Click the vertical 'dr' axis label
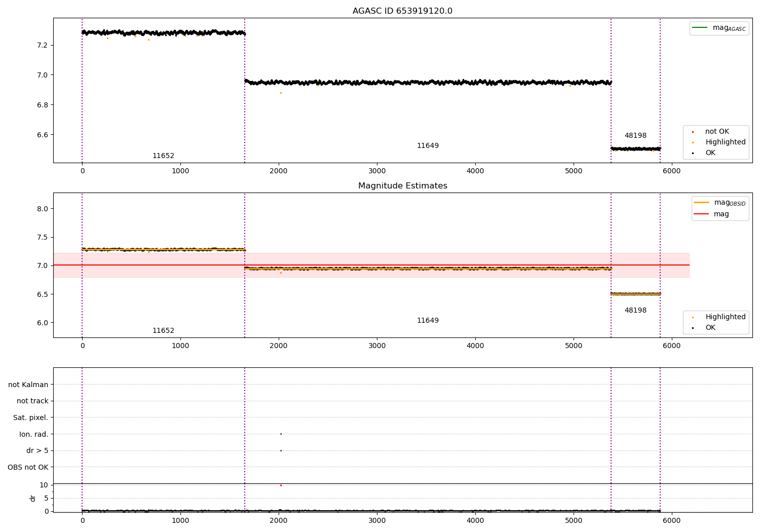Screen dimensions: 760x532 (x=33, y=498)
